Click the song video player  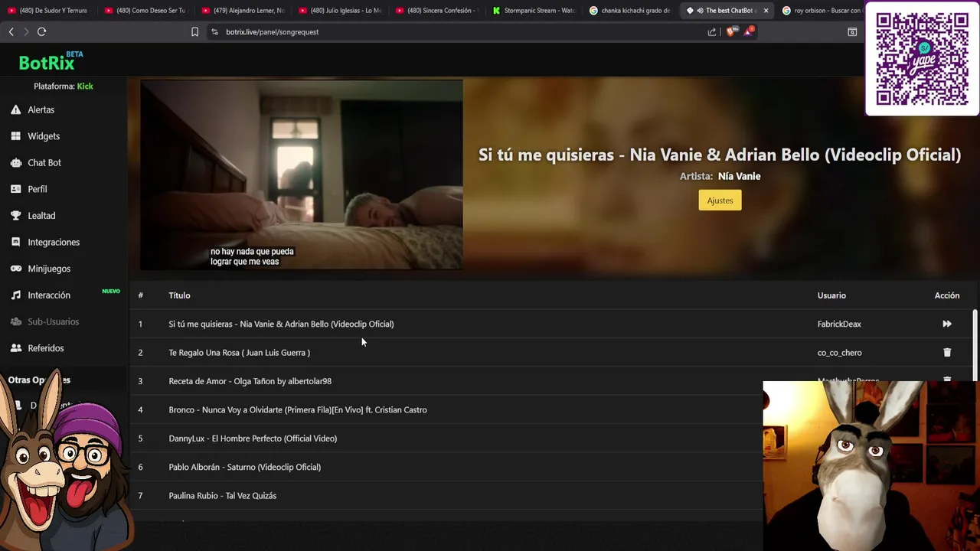[302, 174]
